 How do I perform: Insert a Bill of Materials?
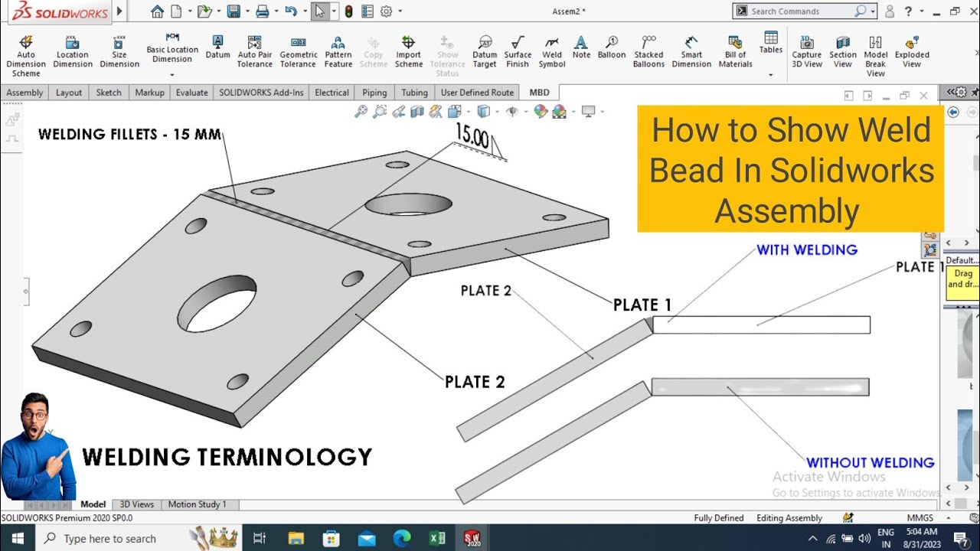pos(736,52)
